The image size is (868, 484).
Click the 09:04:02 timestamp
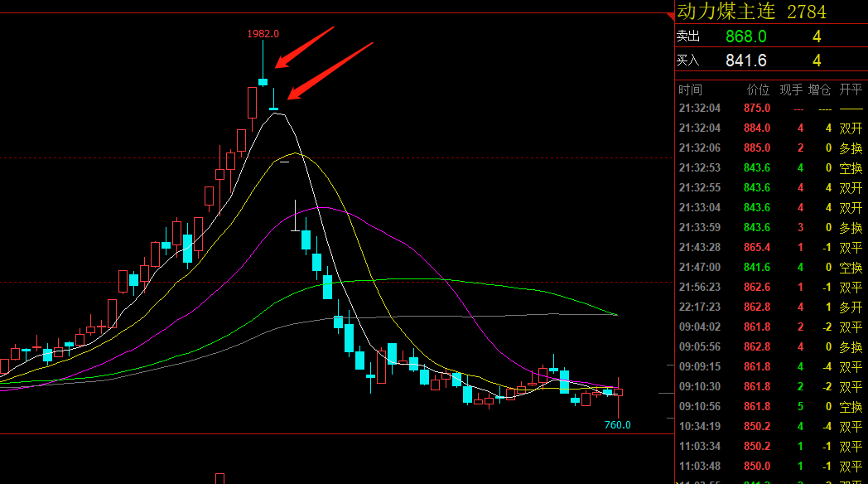point(700,327)
